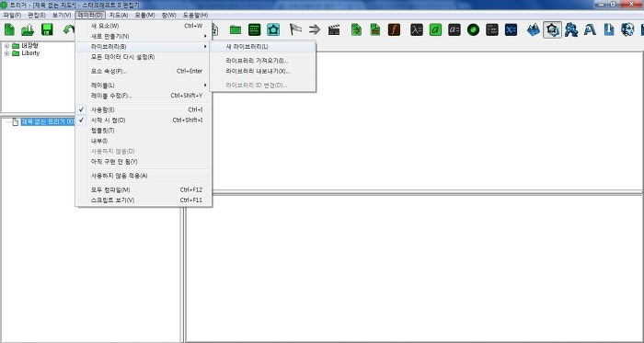Open the 파일(F) menu
Image resolution: width=644 pixels, height=343 pixels.
[12, 16]
